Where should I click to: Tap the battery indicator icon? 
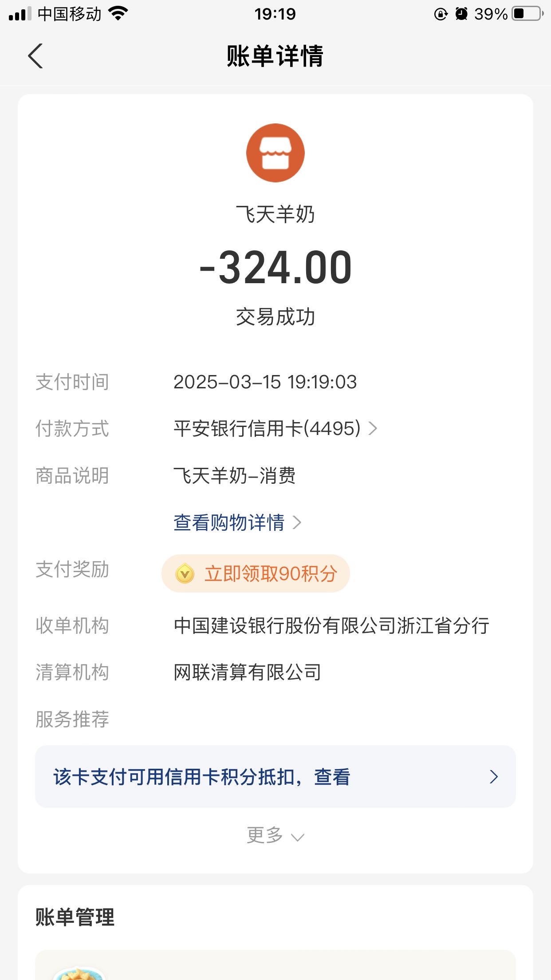coord(527,14)
